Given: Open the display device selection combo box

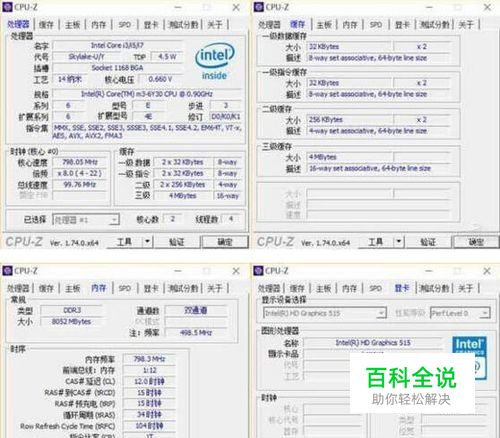Looking at the screenshot, I should point(325,313).
